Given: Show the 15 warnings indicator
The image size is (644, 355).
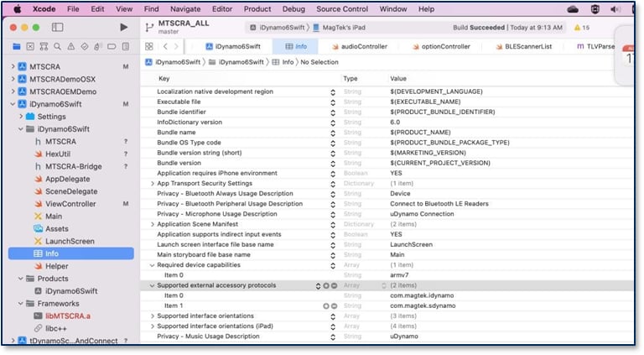Looking at the screenshot, I should tap(582, 28).
